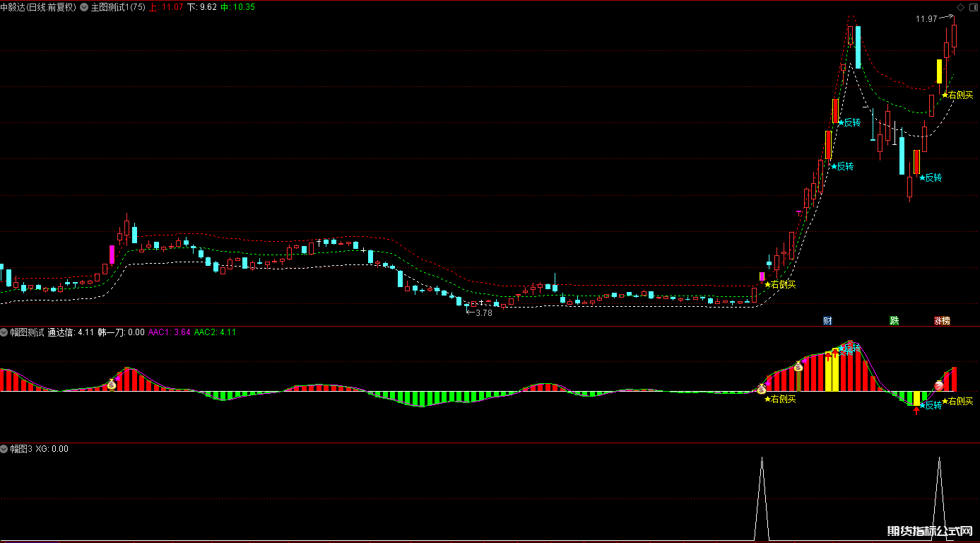Select the tall cyan candle at the price peak
The image size is (980, 543).
click(858, 47)
